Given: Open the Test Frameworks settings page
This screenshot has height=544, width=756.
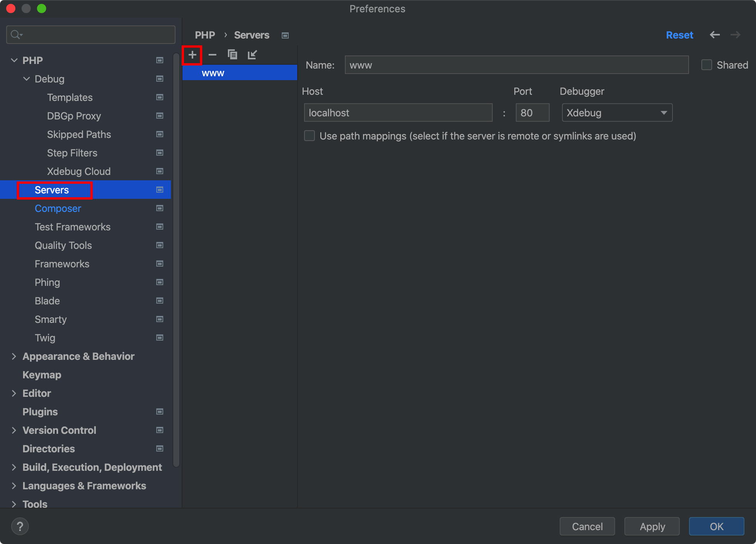Looking at the screenshot, I should [x=72, y=227].
